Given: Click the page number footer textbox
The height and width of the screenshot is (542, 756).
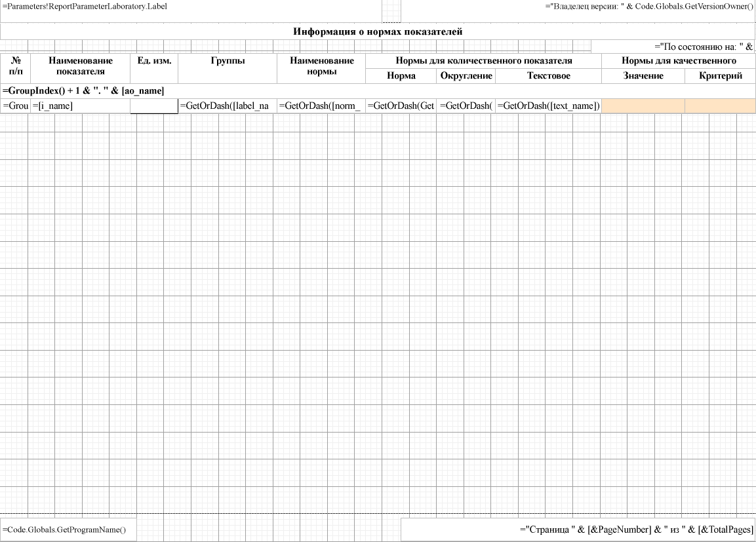Looking at the screenshot, I should click(578, 530).
